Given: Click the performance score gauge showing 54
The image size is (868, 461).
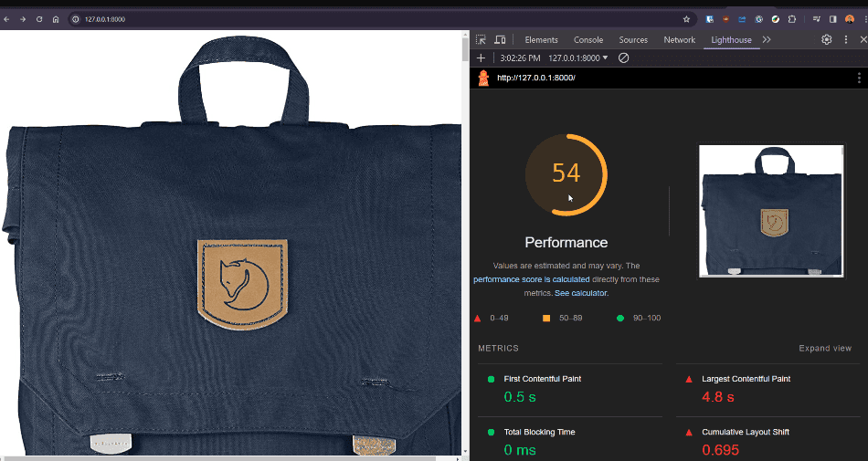Looking at the screenshot, I should [566, 174].
